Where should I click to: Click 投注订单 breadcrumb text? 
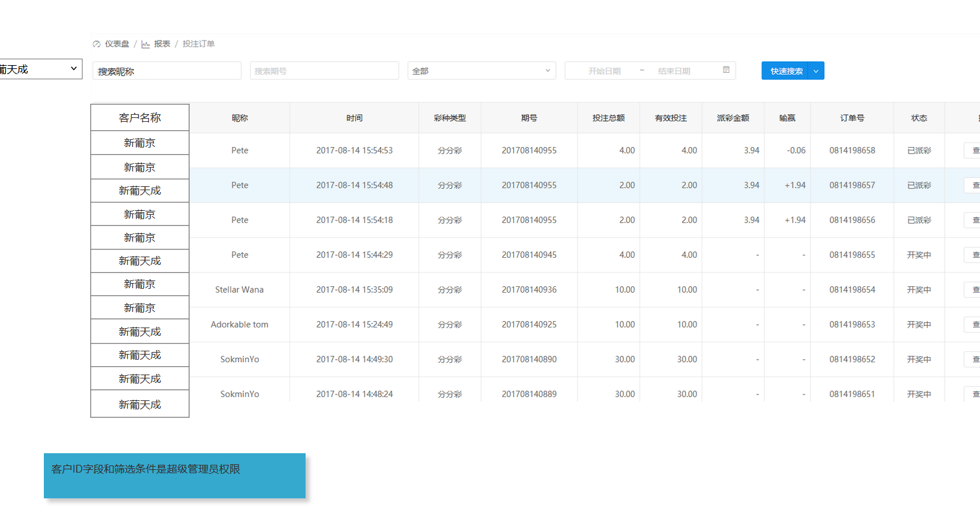[199, 44]
